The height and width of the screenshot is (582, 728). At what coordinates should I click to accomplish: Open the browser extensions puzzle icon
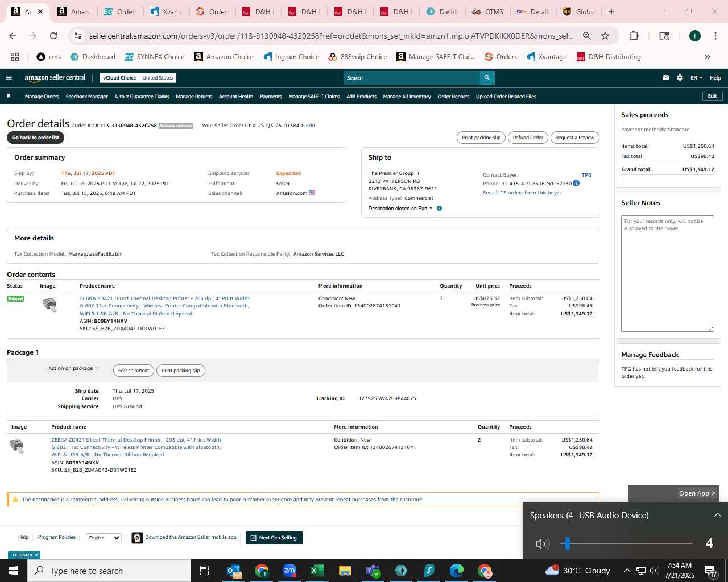coord(634,36)
